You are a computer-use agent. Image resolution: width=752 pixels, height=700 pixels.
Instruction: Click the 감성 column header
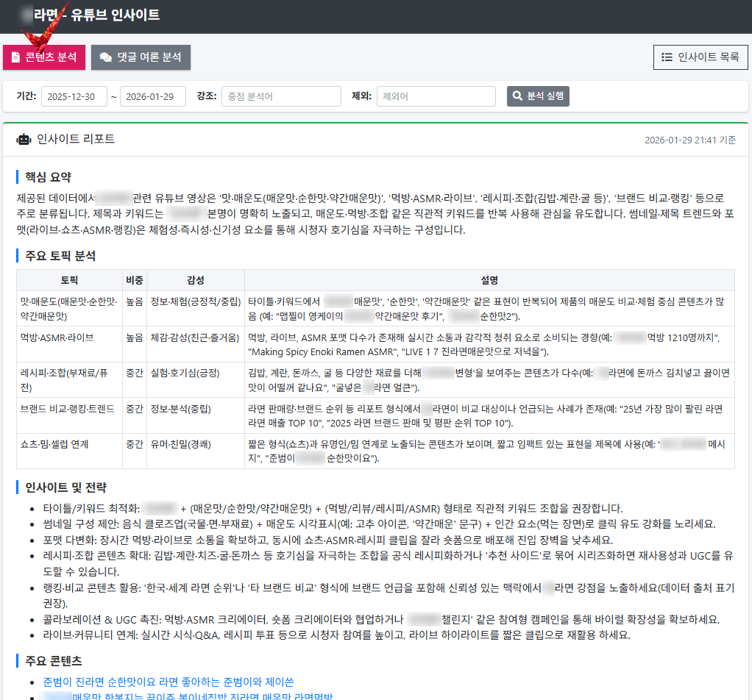coord(196,280)
